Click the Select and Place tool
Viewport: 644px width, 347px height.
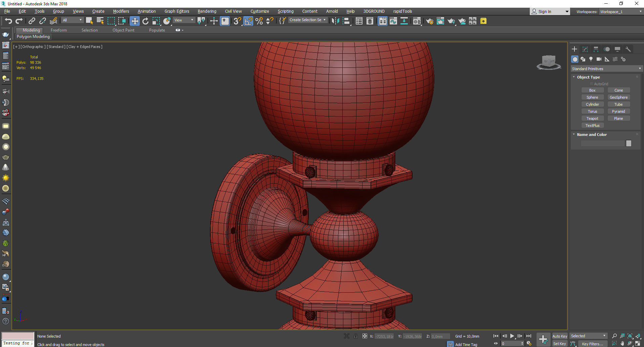pos(167,21)
